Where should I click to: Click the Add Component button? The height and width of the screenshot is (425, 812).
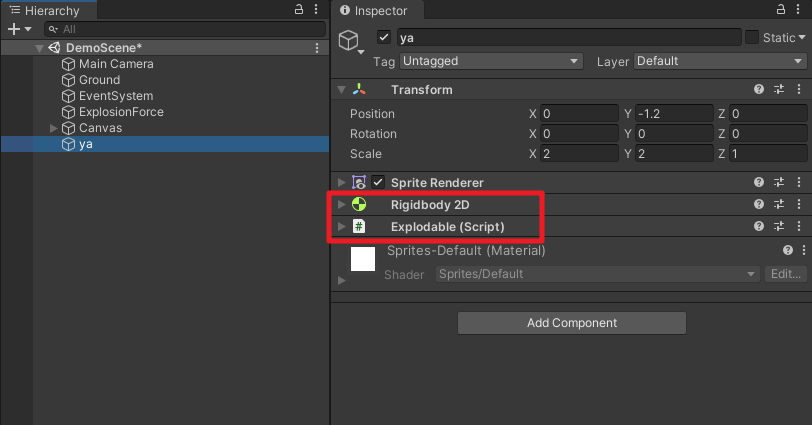coord(572,323)
